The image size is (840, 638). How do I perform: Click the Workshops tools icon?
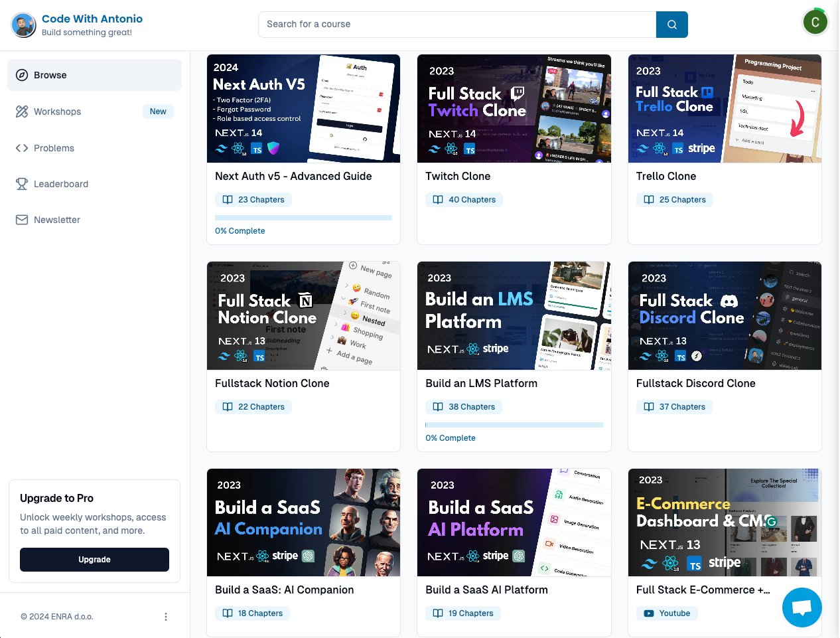22,112
